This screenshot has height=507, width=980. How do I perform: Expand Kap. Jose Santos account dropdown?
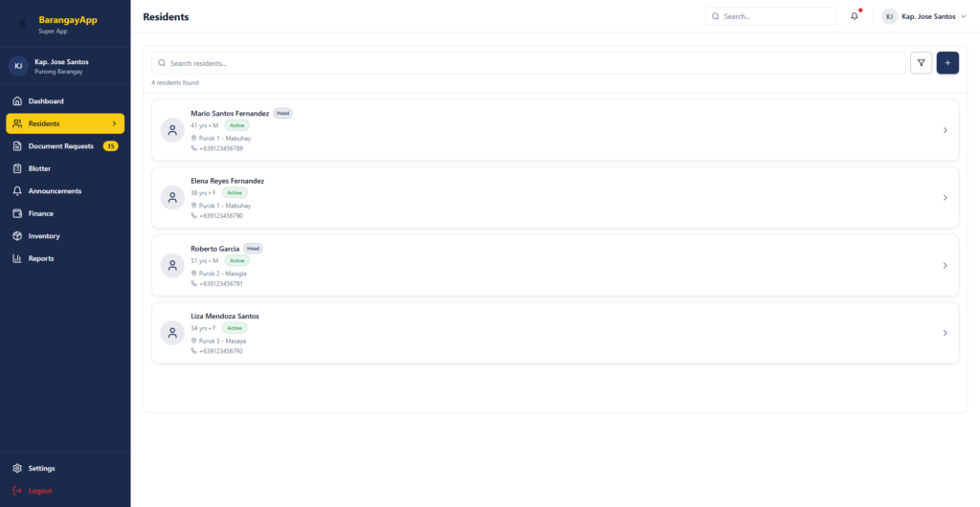[963, 16]
